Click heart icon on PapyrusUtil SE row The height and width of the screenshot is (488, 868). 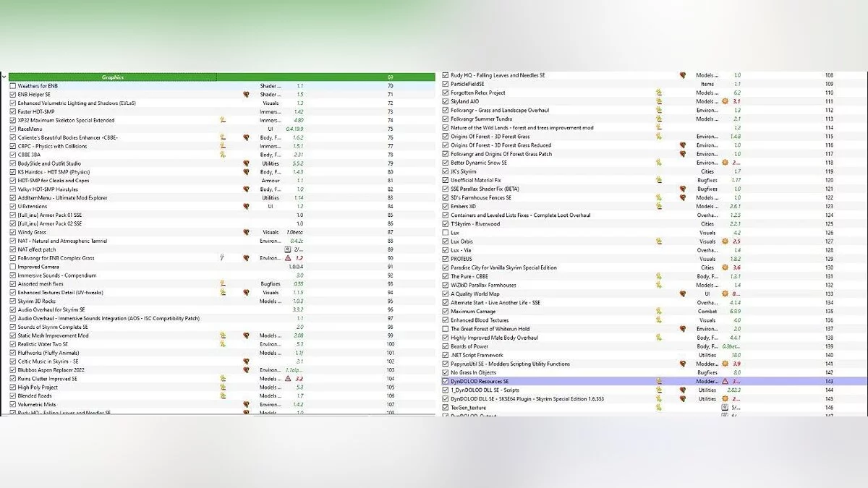[x=682, y=364]
